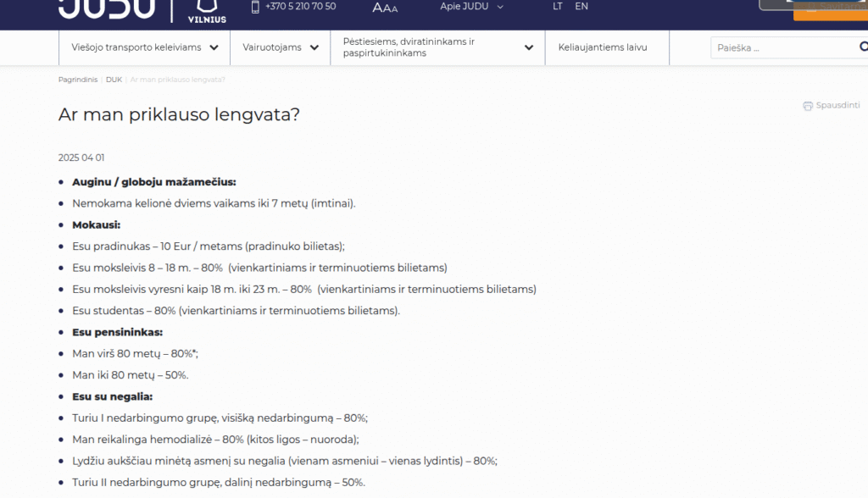868x498 pixels.
Task: Expand Pėstiesiems, dviratininkams ir paspirtukininkams chevron
Action: point(529,48)
